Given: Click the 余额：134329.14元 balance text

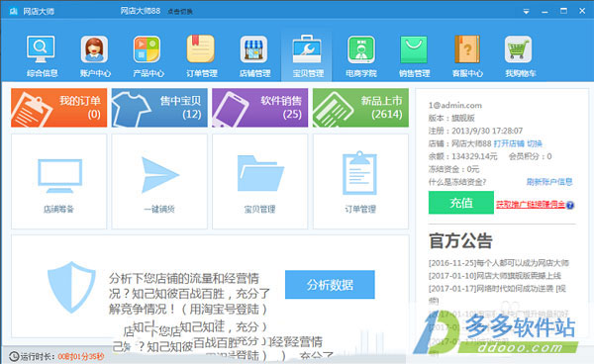Looking at the screenshot, I should [462, 156].
